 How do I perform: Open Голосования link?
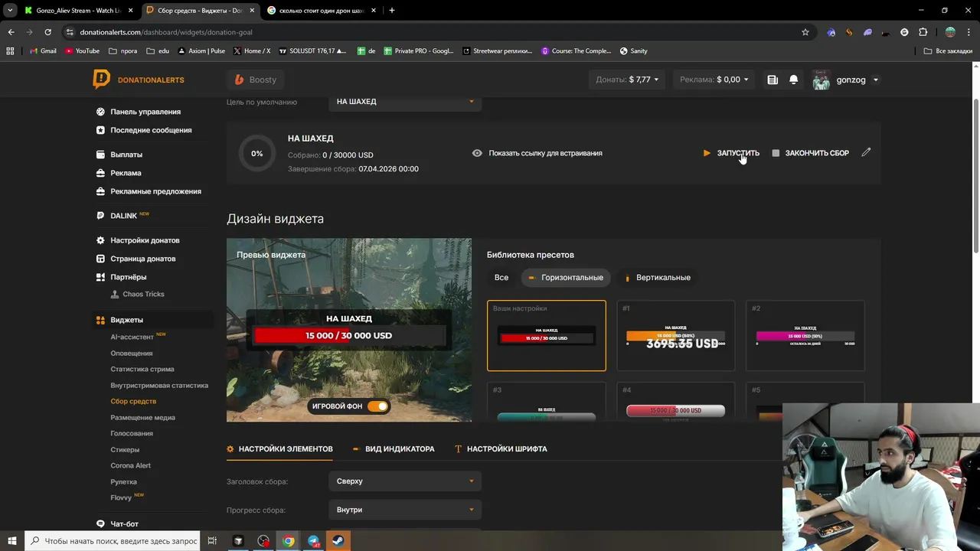(132, 434)
